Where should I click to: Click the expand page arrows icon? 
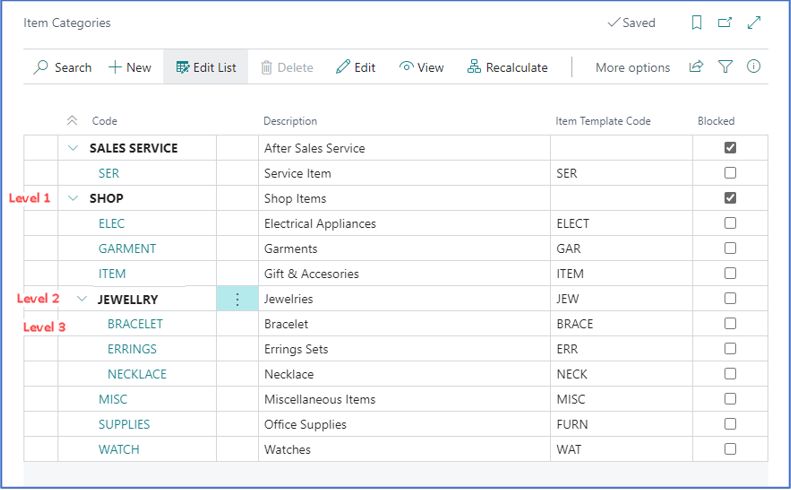[x=754, y=23]
